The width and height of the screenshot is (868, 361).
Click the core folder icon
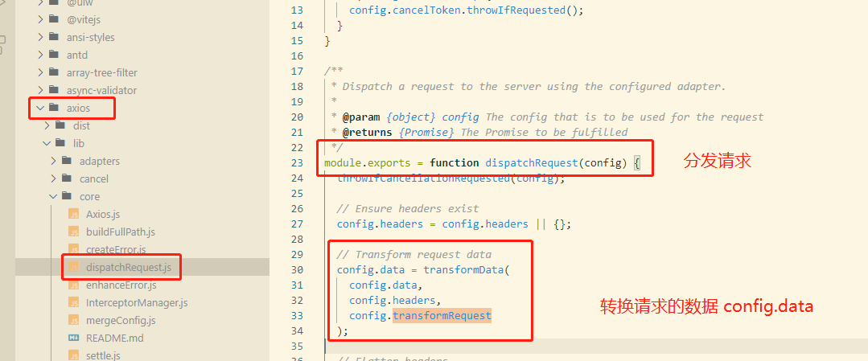pos(67,196)
